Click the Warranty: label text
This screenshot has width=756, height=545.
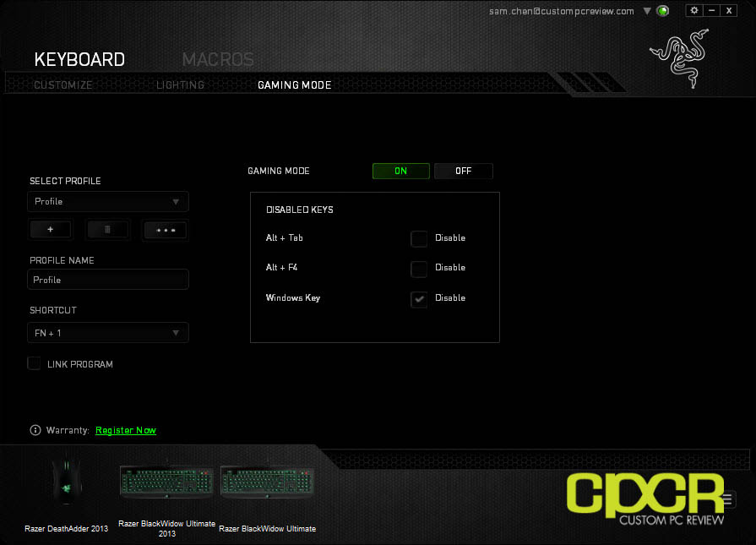[68, 430]
